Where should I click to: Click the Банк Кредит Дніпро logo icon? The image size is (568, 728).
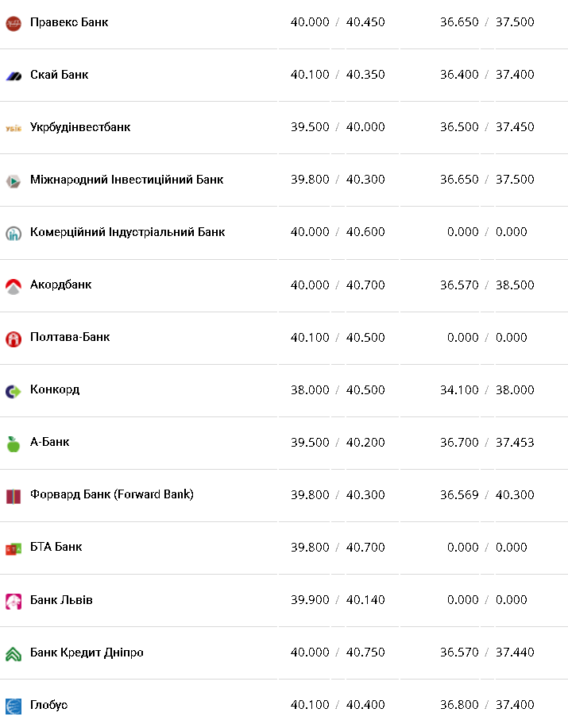(13, 653)
